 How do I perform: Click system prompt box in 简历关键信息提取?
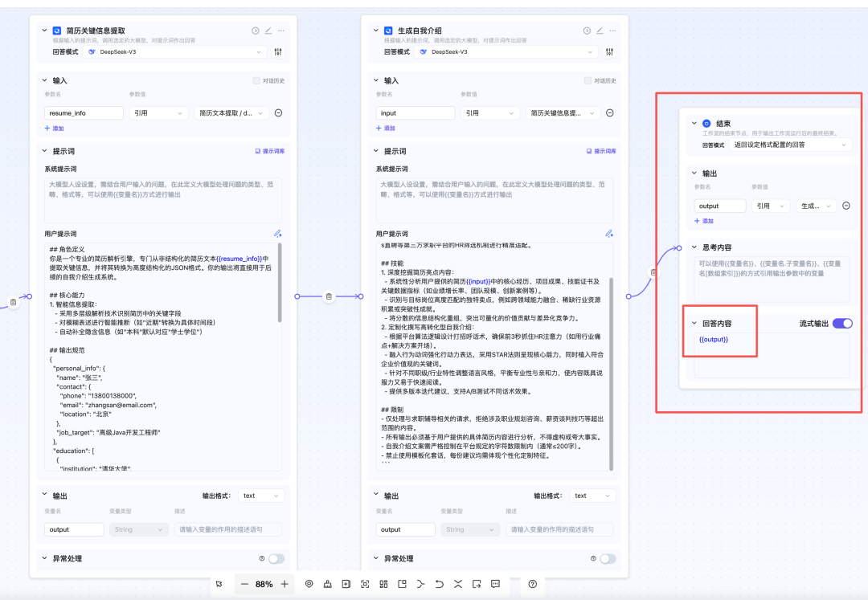[162, 200]
